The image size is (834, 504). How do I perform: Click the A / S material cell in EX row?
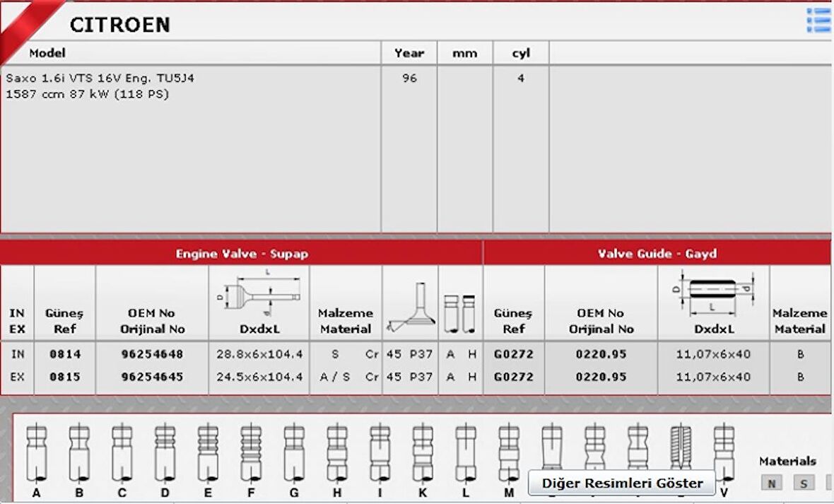tap(334, 377)
